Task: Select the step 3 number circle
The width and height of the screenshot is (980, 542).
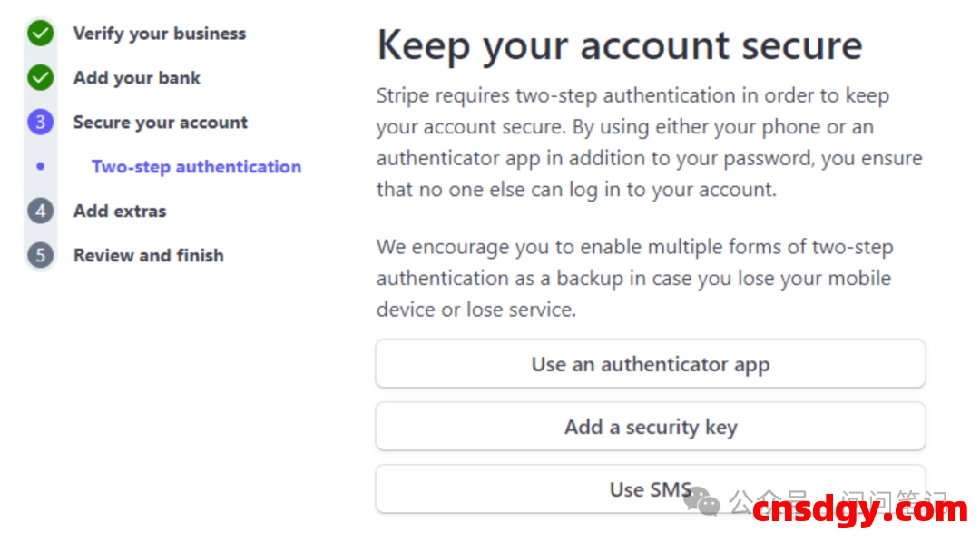Action: [40, 123]
